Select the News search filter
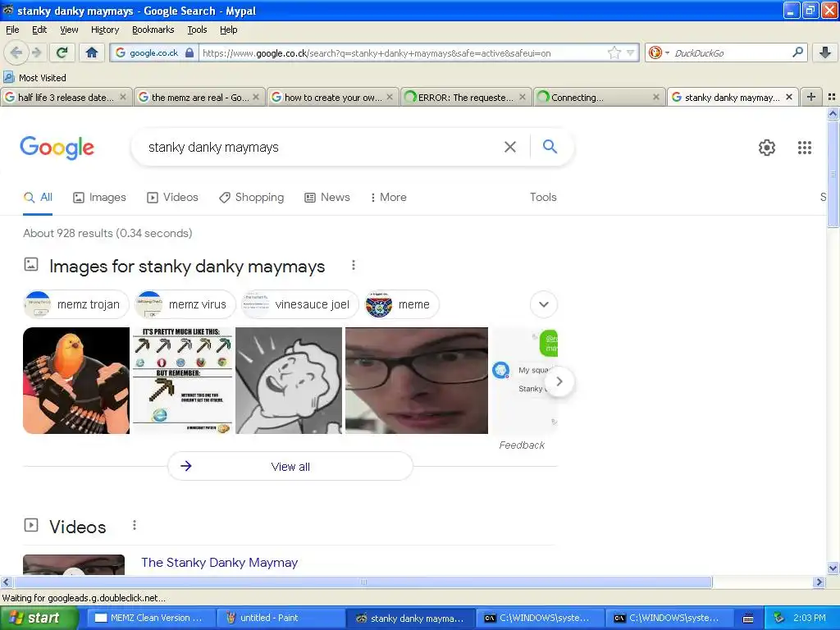Image resolution: width=840 pixels, height=630 pixels. click(326, 197)
